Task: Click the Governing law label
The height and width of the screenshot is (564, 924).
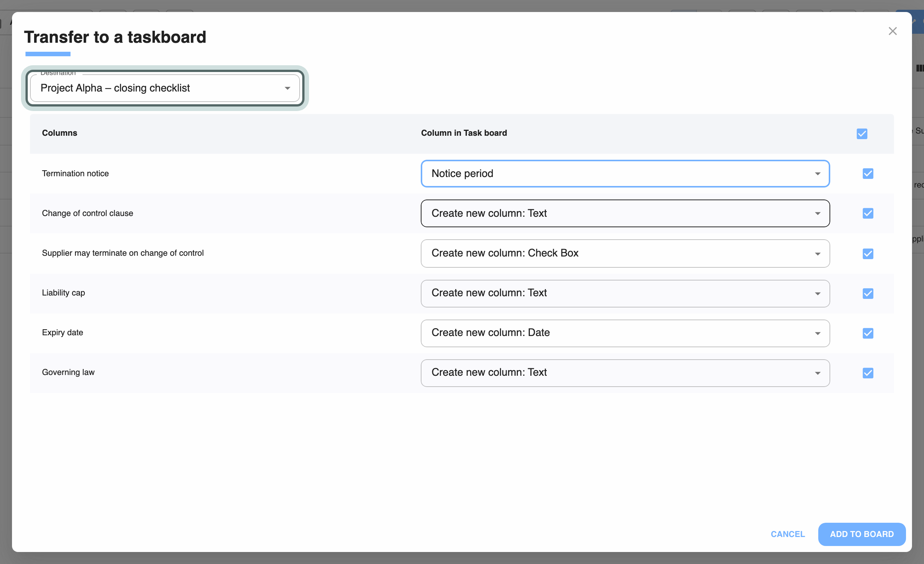Action: (68, 372)
